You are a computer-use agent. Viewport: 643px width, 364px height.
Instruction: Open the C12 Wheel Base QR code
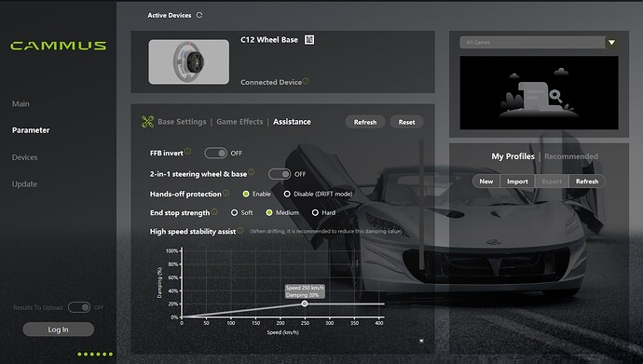coord(309,40)
